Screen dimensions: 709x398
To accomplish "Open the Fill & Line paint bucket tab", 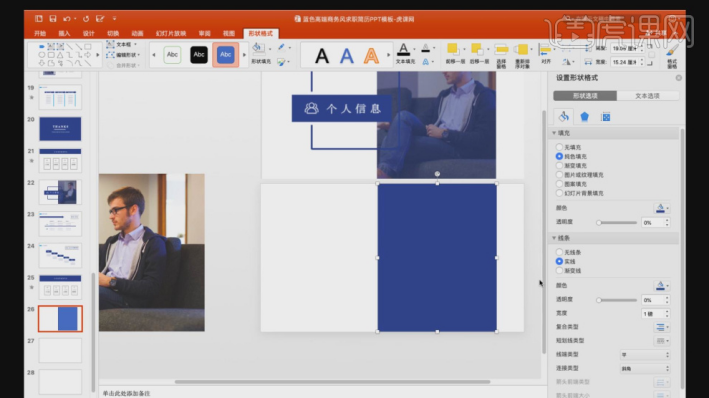I will 563,117.
